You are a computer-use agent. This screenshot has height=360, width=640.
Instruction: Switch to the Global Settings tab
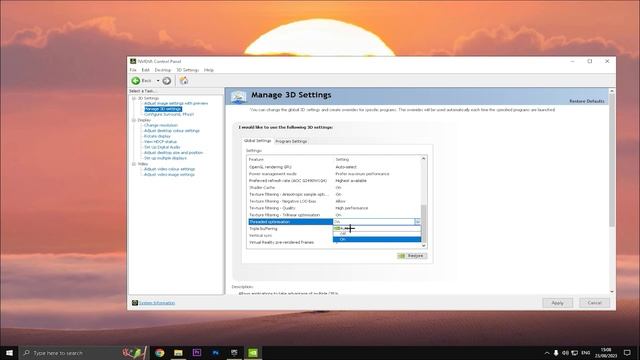click(257, 140)
